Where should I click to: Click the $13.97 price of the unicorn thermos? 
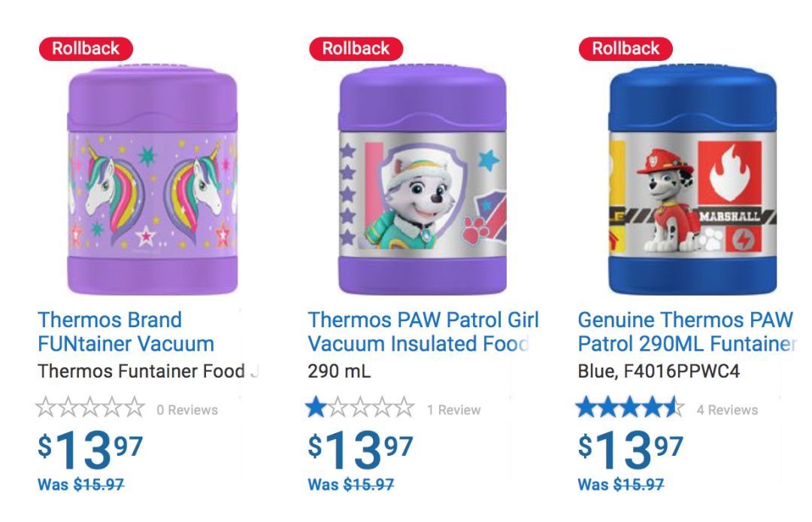pos(90,449)
